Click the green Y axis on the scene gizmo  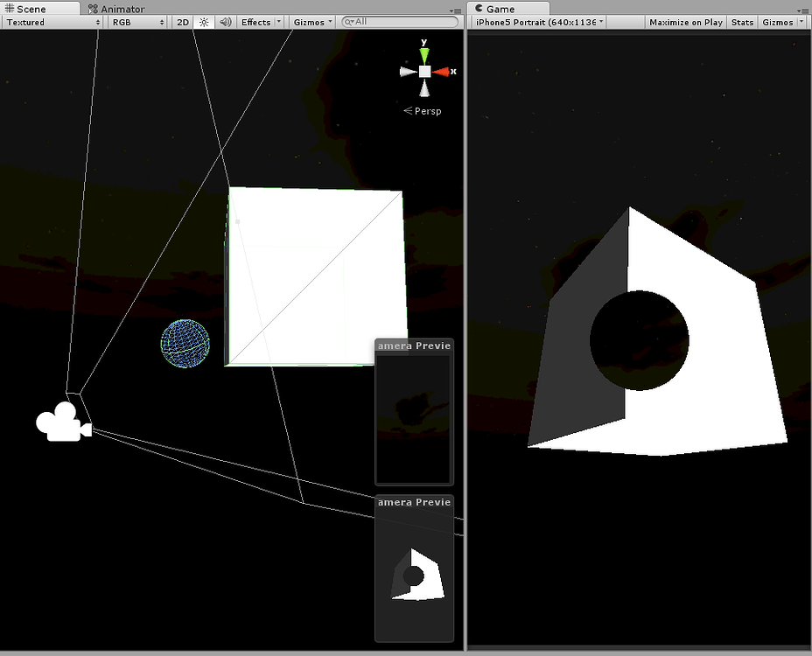pyautogui.click(x=425, y=53)
